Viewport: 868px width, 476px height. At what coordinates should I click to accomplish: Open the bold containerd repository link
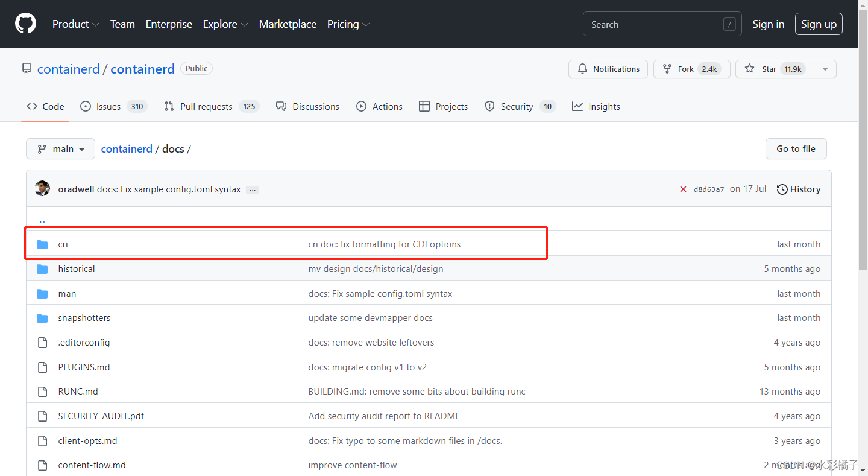(x=143, y=69)
